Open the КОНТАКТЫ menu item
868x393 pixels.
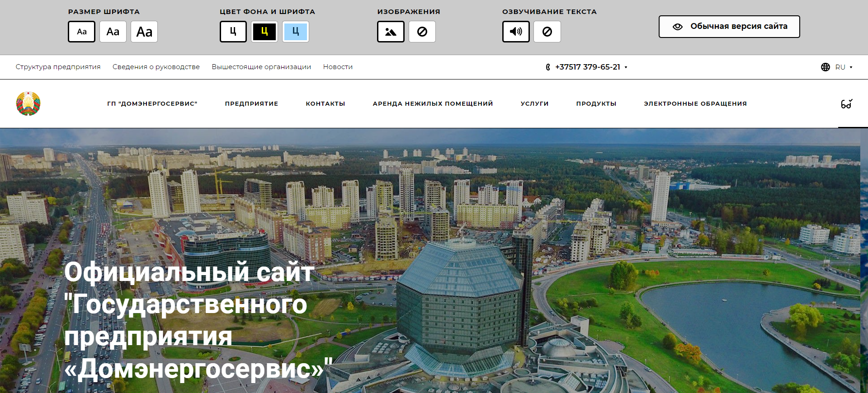(x=325, y=103)
